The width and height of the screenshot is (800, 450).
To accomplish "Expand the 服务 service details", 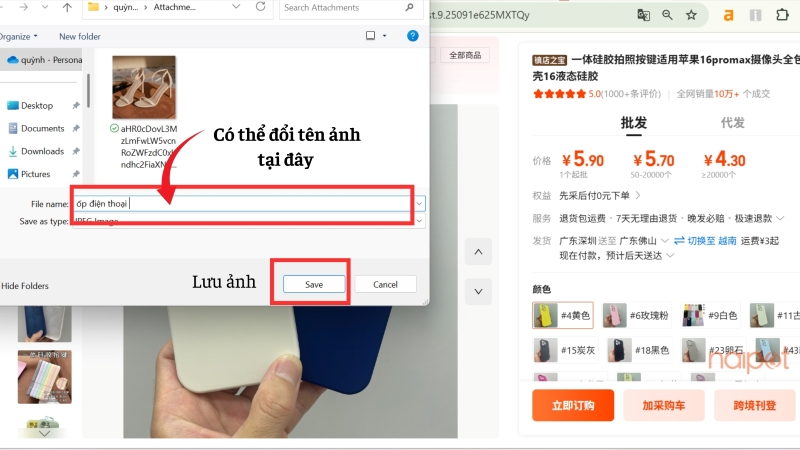I will click(780, 218).
